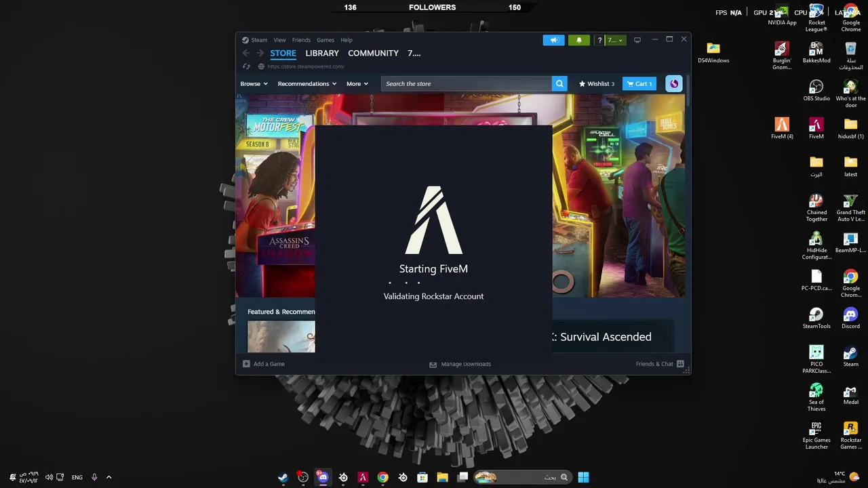Open BakkesMod desktop icon

coord(816,53)
